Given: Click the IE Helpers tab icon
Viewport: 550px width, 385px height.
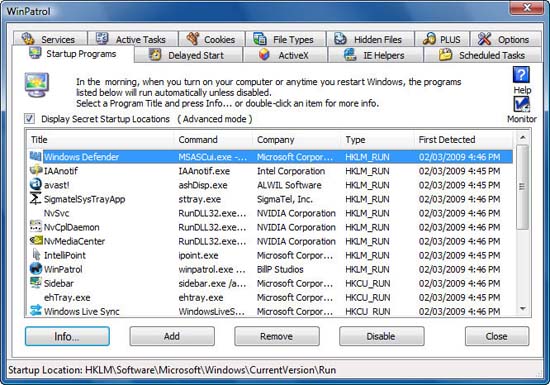Looking at the screenshot, I should click(350, 55).
